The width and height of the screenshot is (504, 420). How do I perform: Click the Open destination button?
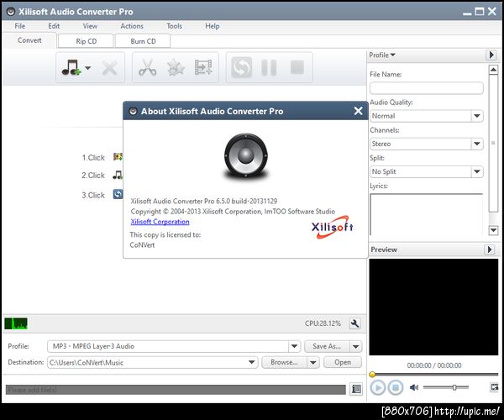tap(343, 363)
